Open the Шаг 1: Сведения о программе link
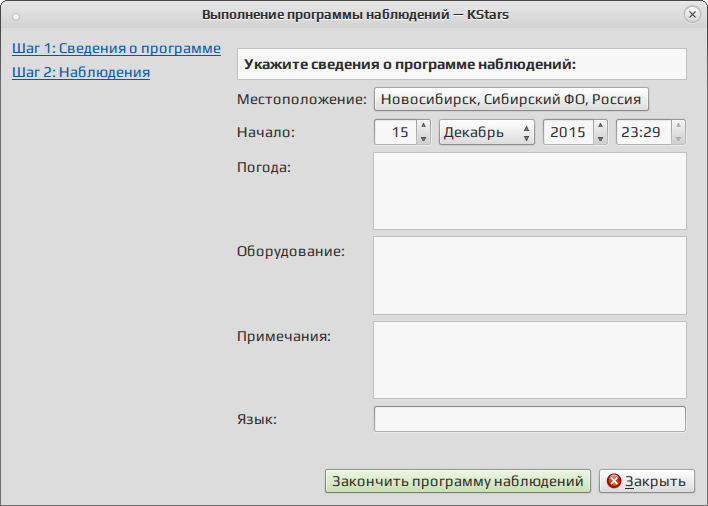The width and height of the screenshot is (708, 506). pos(116,48)
